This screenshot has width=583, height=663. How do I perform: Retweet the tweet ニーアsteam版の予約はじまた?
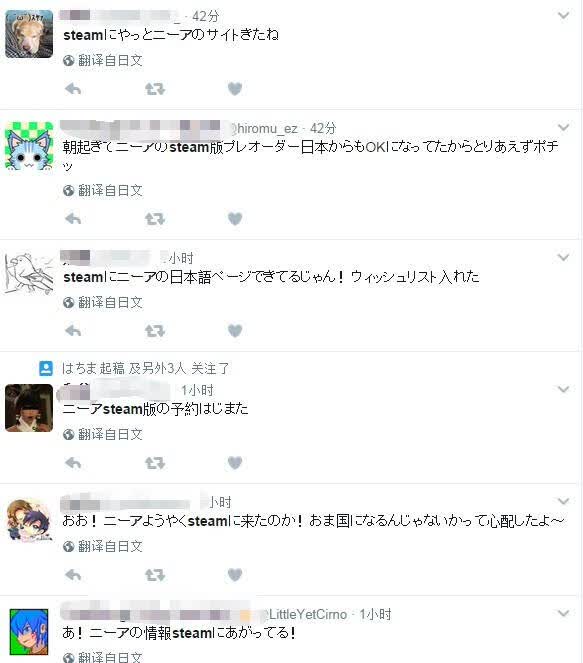point(155,463)
